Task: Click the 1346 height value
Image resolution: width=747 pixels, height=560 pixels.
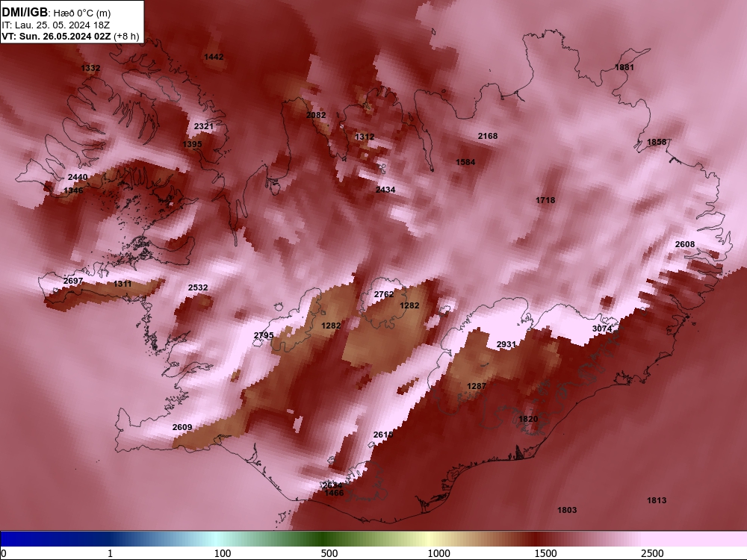Action: [73, 190]
